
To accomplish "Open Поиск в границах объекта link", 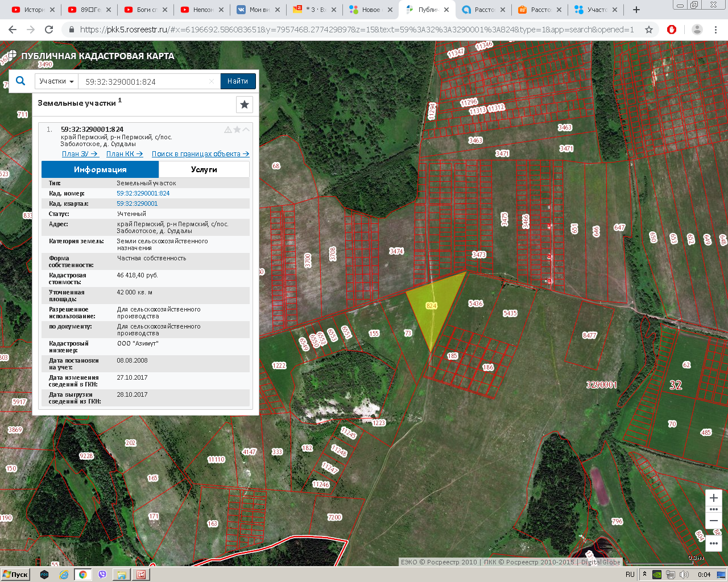I will 200,154.
